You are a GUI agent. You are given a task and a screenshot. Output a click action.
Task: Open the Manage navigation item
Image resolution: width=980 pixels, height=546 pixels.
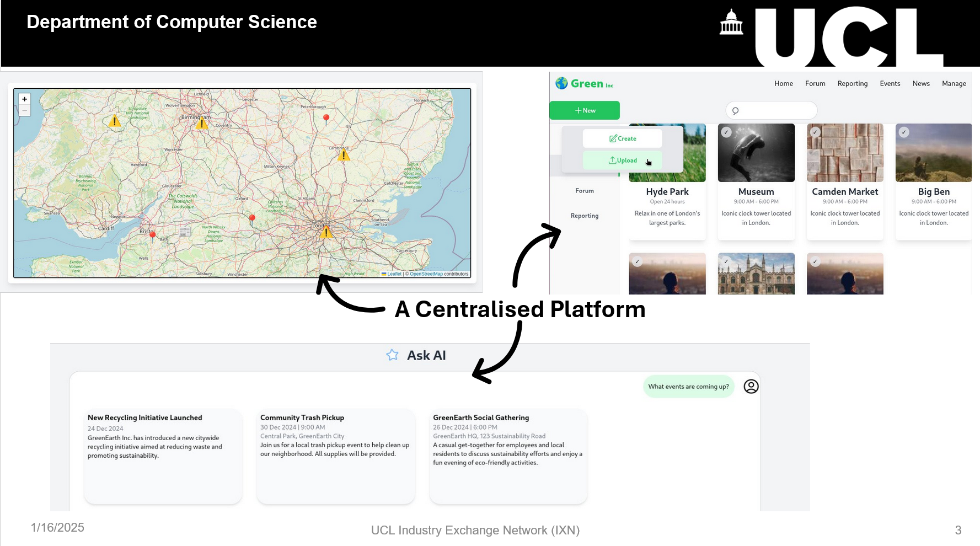954,84
